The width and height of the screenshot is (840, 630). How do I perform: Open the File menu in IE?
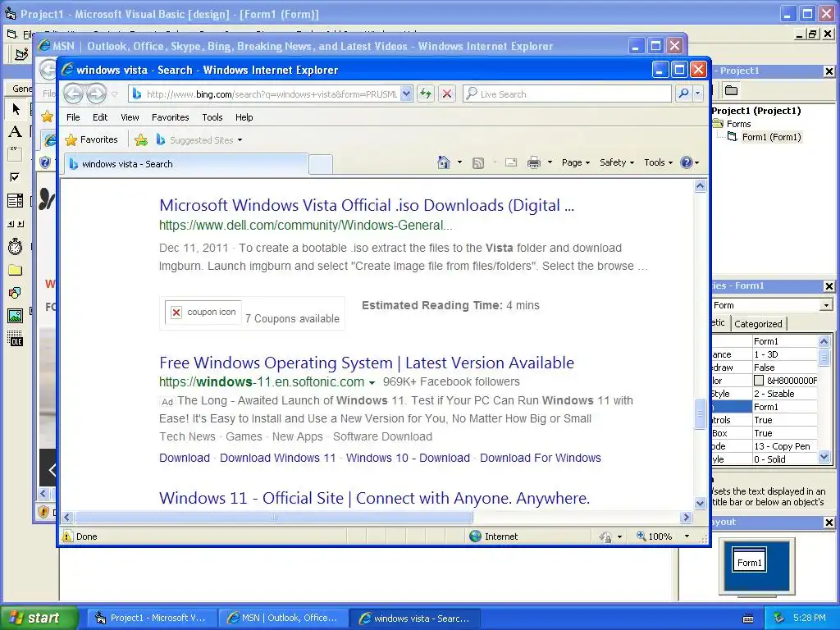pos(73,117)
